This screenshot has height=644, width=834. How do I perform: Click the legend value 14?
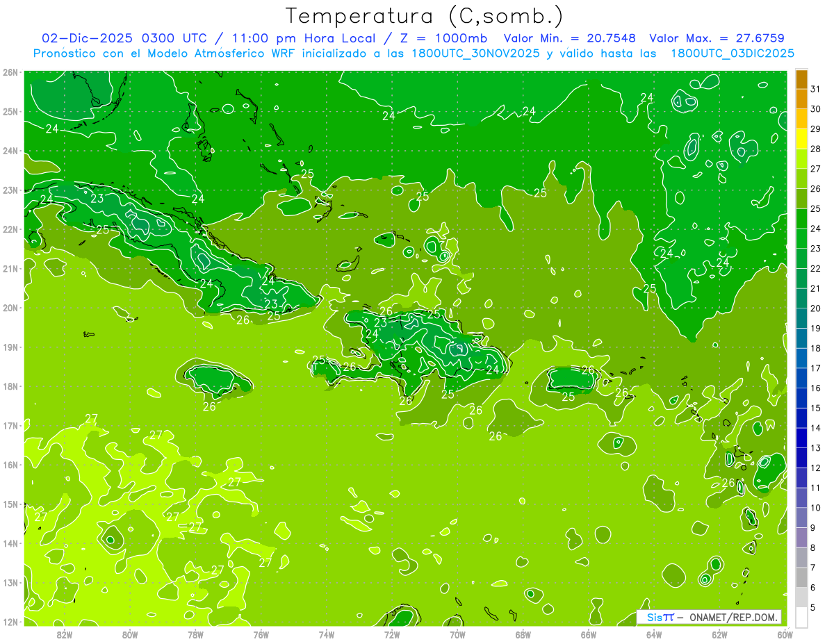[816, 428]
